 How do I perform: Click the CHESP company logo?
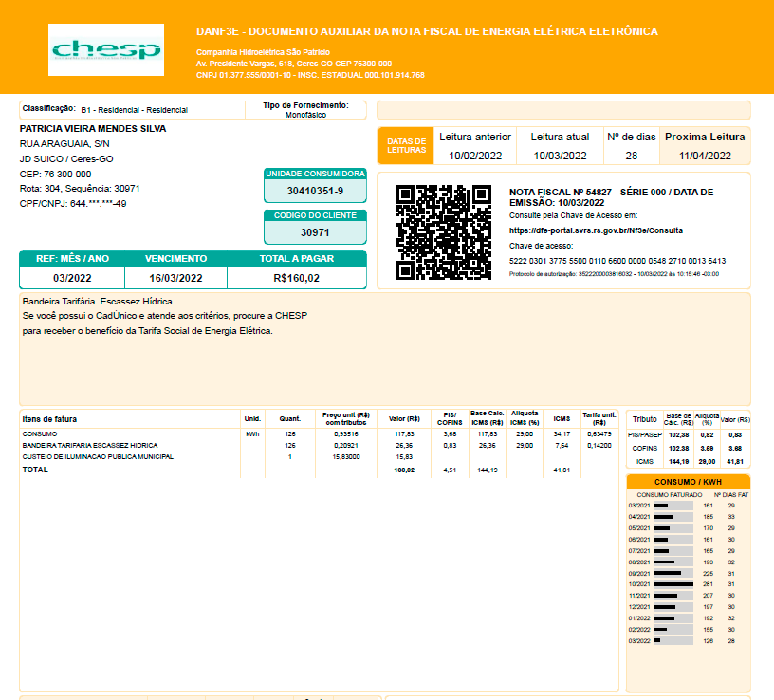click(106, 49)
